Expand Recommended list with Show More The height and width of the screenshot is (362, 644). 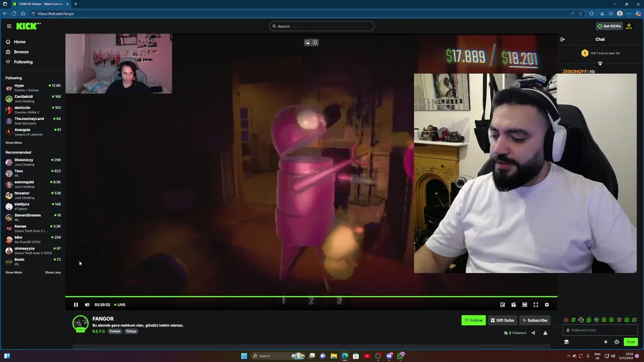(14, 273)
